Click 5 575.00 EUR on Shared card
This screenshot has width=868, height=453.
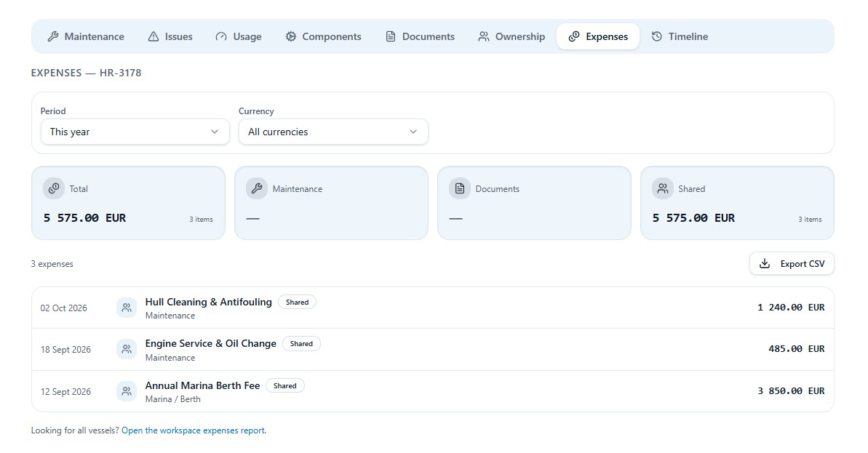[693, 218]
